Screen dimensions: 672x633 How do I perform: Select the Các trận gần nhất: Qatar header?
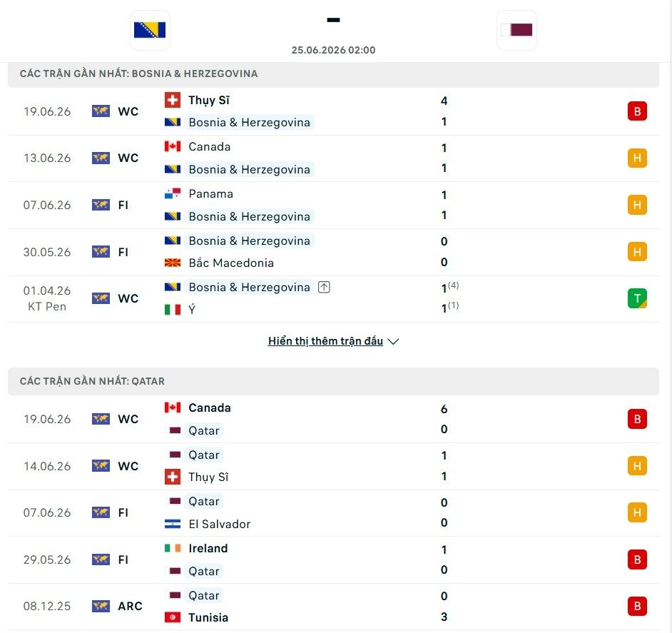pos(333,381)
